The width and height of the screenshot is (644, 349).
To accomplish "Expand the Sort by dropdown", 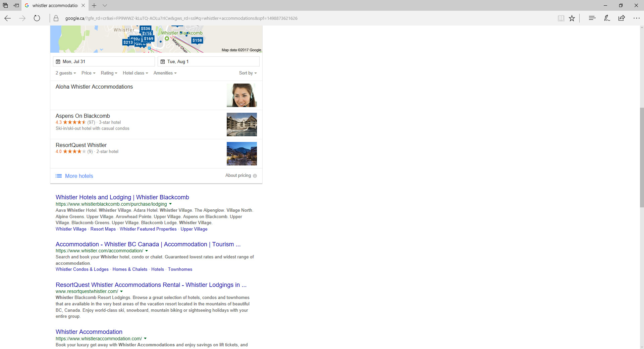I will point(248,73).
